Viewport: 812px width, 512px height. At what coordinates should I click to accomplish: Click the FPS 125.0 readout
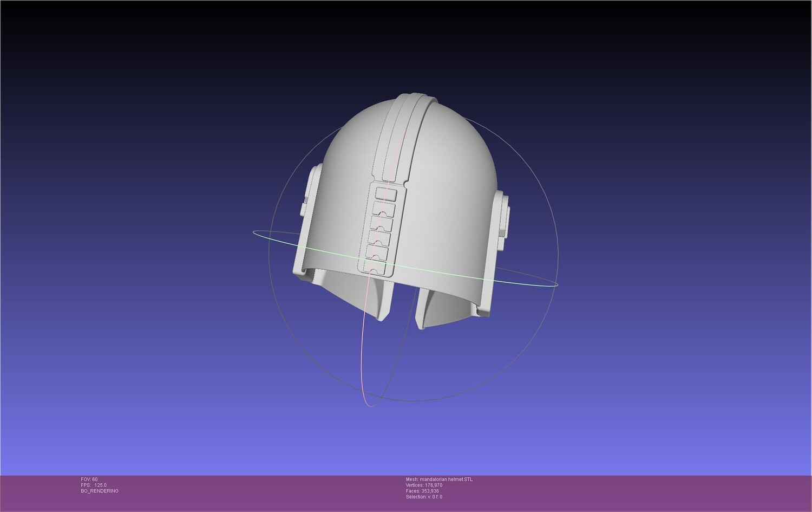click(94, 485)
